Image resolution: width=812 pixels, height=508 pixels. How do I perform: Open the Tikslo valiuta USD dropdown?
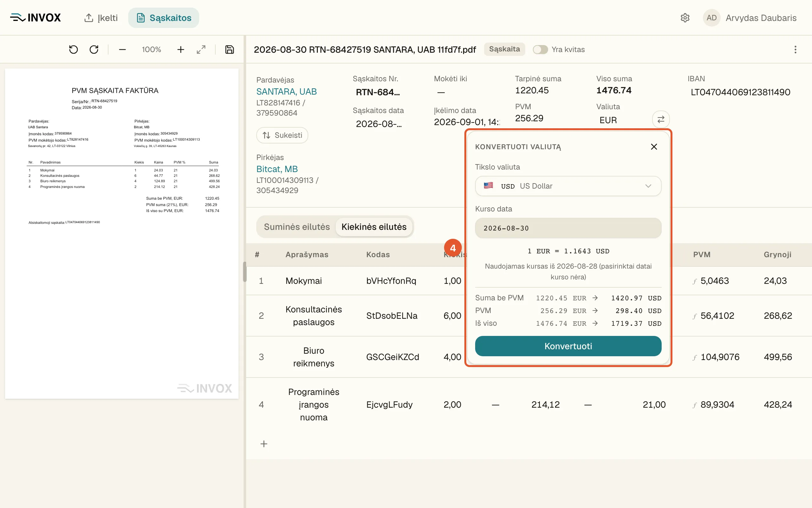[x=568, y=186]
